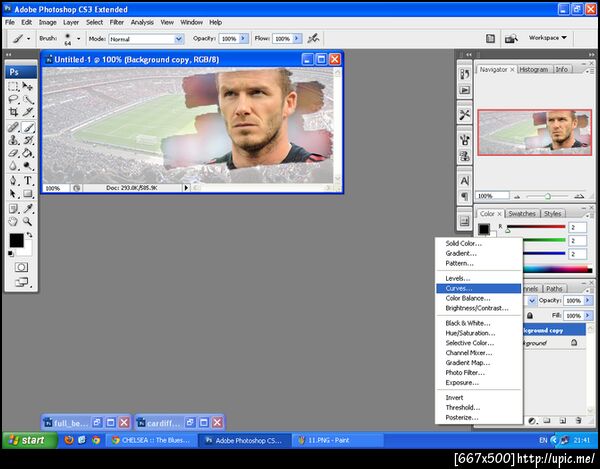Click the Delete layer trash icon
The image size is (600, 469).
[x=579, y=420]
